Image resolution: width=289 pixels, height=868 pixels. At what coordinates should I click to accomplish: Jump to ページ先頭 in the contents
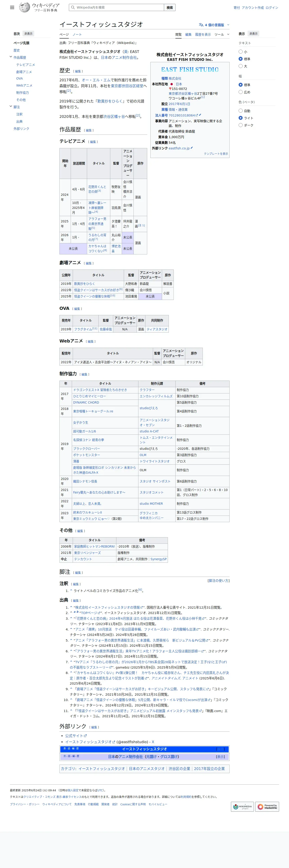(x=22, y=43)
